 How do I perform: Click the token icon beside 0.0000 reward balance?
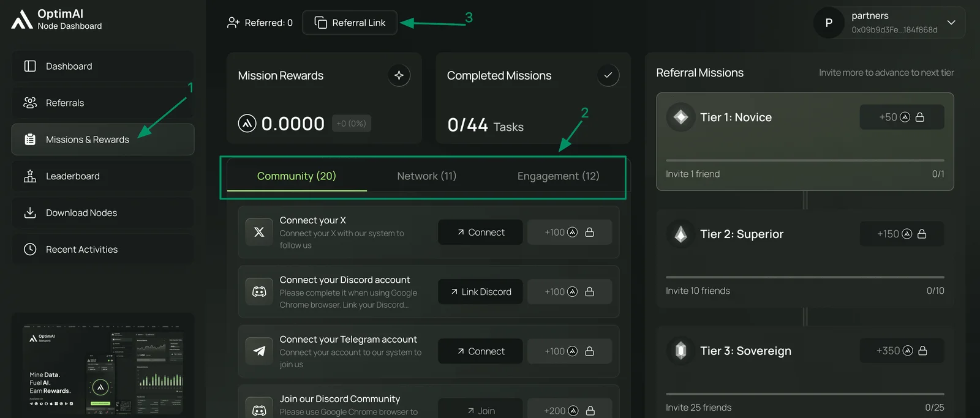(247, 124)
